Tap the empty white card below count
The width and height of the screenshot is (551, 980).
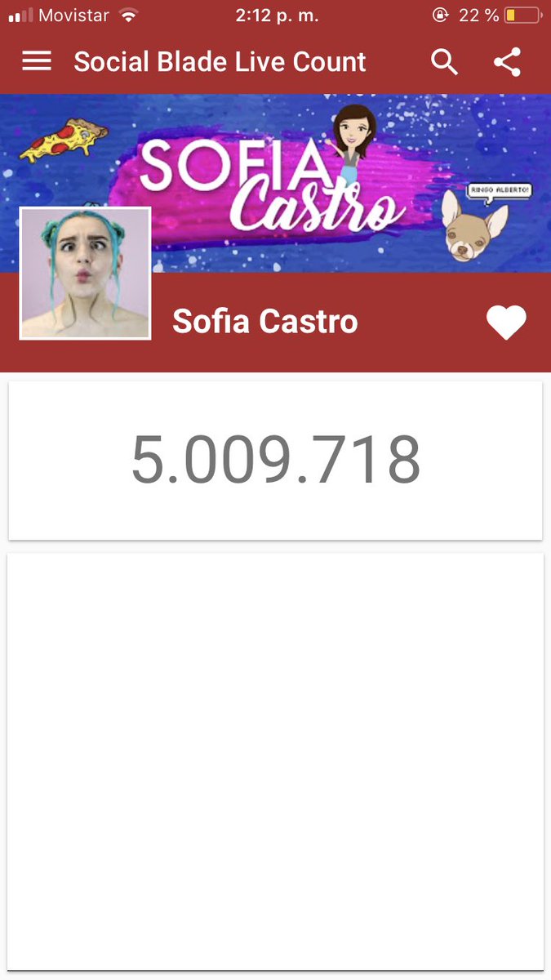click(x=275, y=761)
